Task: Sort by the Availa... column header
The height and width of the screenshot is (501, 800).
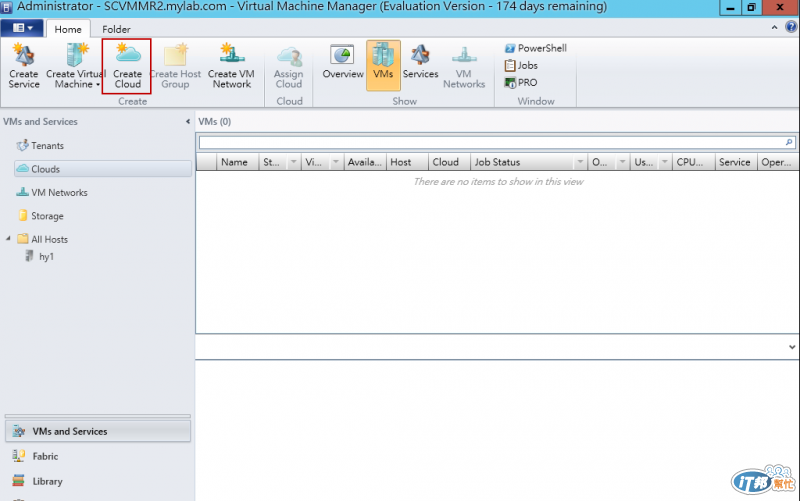Action: tap(365, 162)
